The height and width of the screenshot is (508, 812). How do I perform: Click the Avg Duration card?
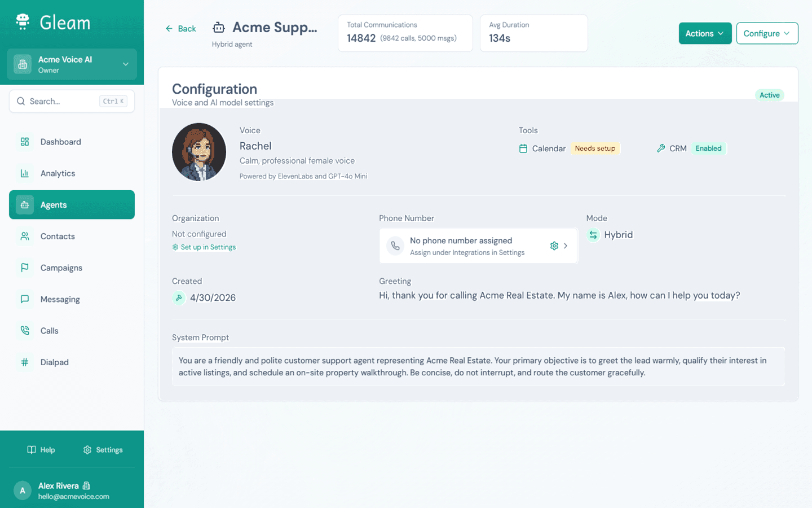pos(533,33)
